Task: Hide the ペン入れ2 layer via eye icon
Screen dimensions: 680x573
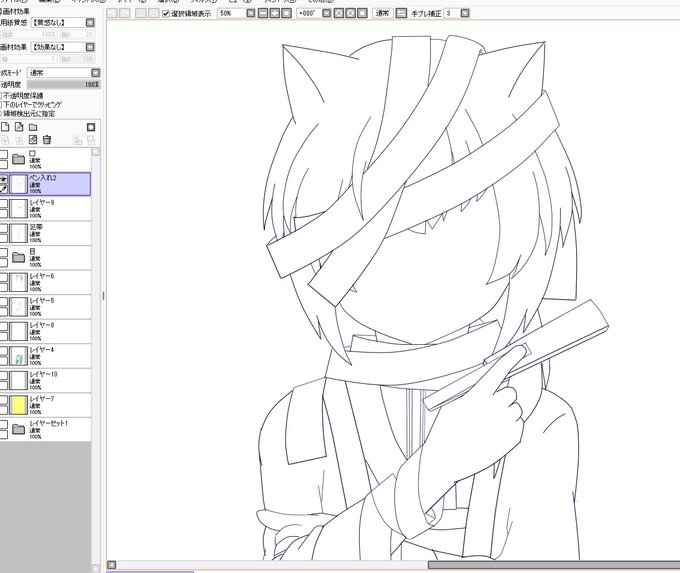Action: [3, 179]
